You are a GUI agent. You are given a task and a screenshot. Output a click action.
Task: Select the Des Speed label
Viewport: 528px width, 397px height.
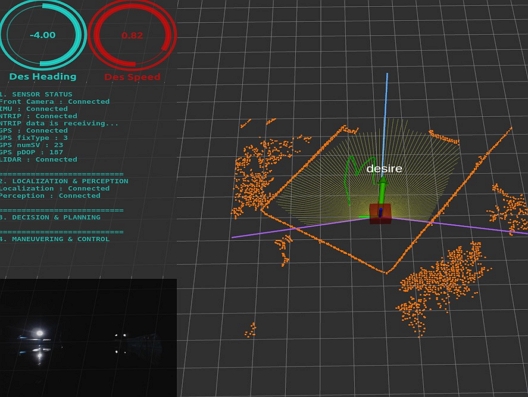pyautogui.click(x=132, y=77)
